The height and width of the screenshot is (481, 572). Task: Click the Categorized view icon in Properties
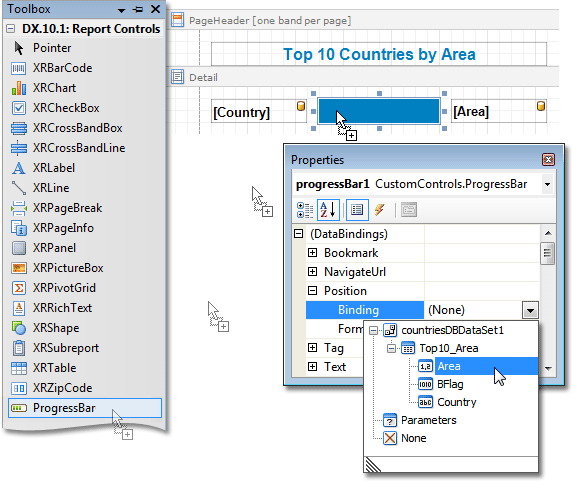[305, 210]
